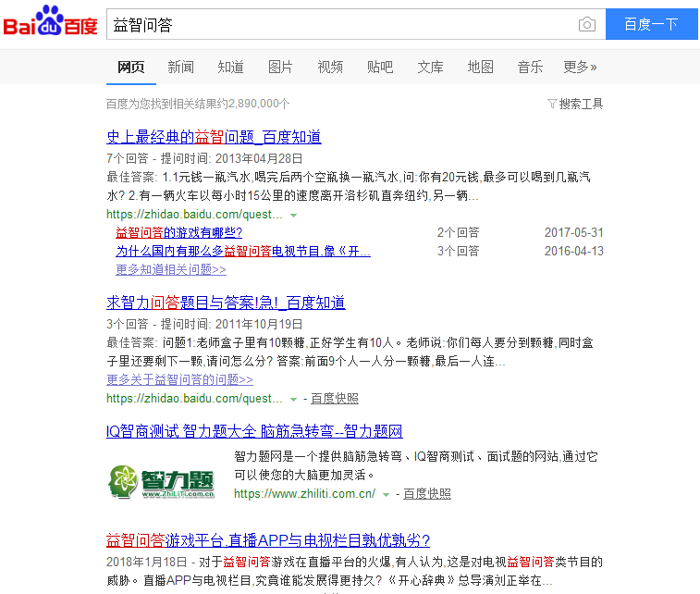Screen dimensions: 700x594
Task: Open the www.zhiliti.com.cn URL
Action: 305,493
